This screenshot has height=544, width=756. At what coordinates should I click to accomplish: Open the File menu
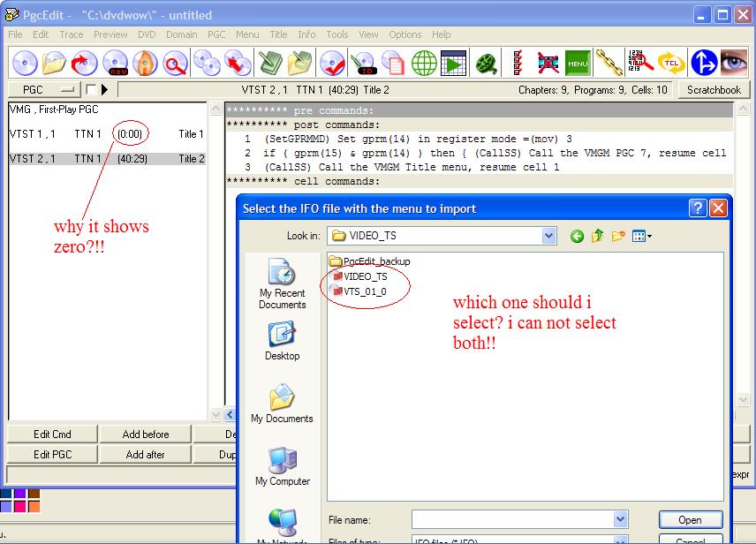coord(15,34)
